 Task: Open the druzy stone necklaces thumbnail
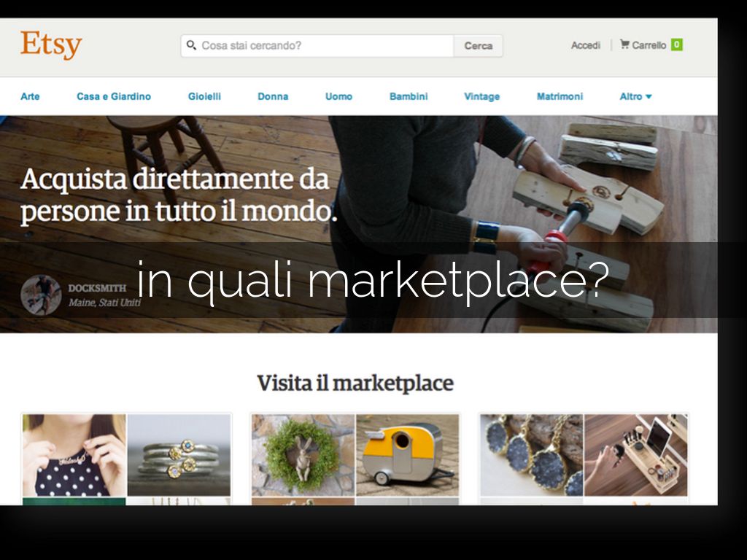[532, 455]
